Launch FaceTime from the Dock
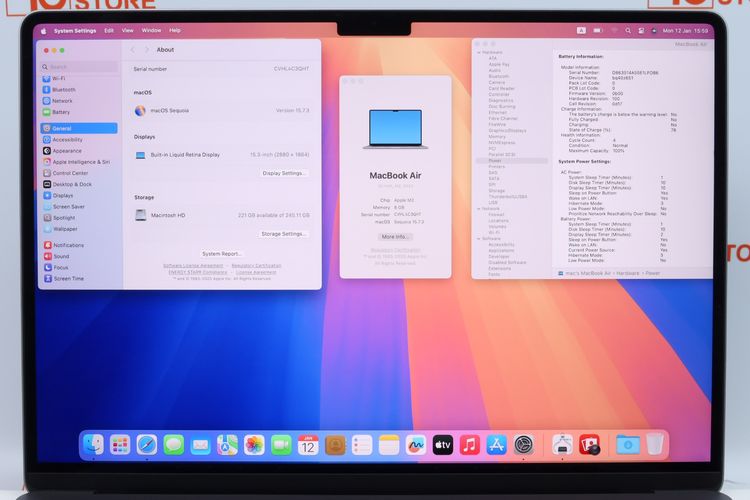750x500 pixels. point(281,445)
